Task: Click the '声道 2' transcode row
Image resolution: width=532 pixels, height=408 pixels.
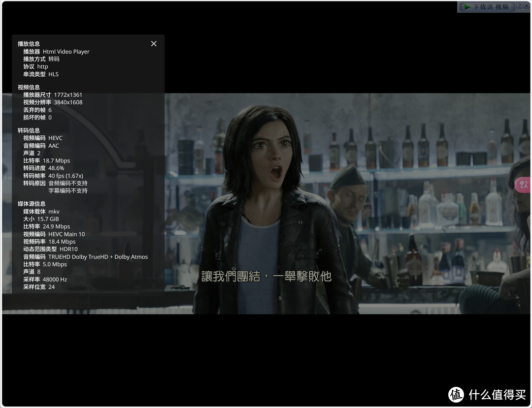Action: click(x=32, y=153)
